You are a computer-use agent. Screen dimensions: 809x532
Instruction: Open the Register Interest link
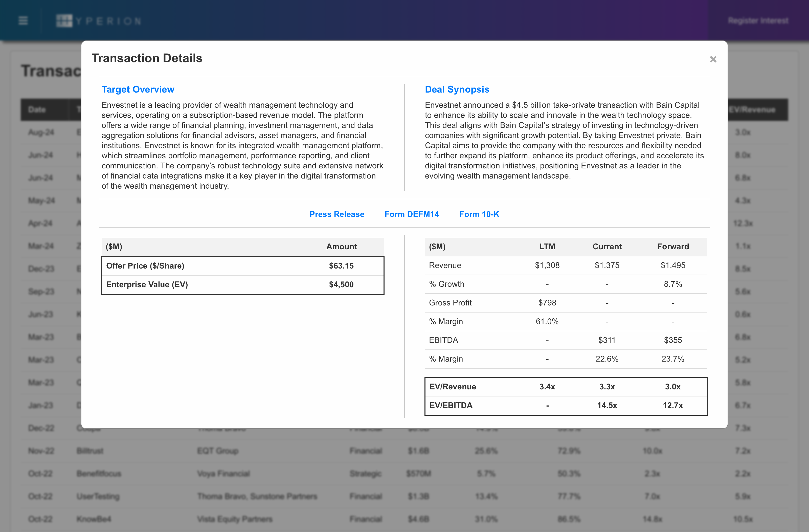(x=758, y=21)
